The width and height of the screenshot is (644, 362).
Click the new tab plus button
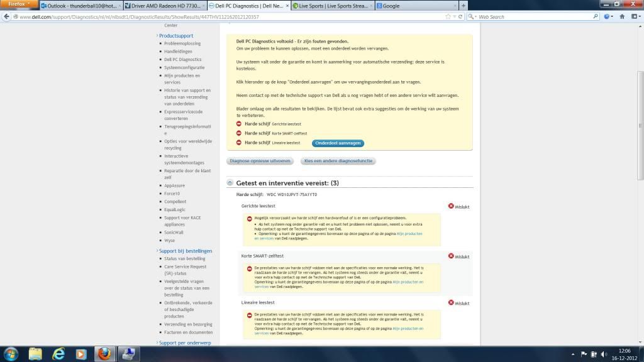pyautogui.click(x=464, y=6)
